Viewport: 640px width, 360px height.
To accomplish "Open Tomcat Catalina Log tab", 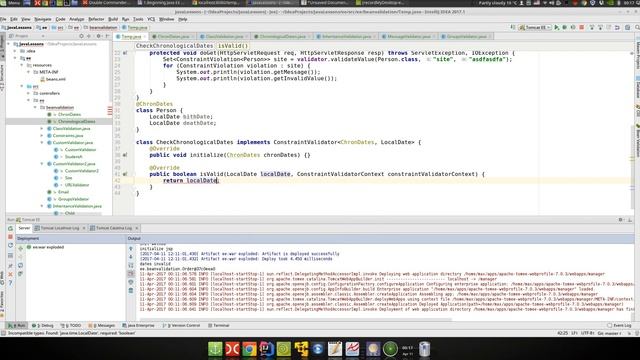I will click(114, 228).
